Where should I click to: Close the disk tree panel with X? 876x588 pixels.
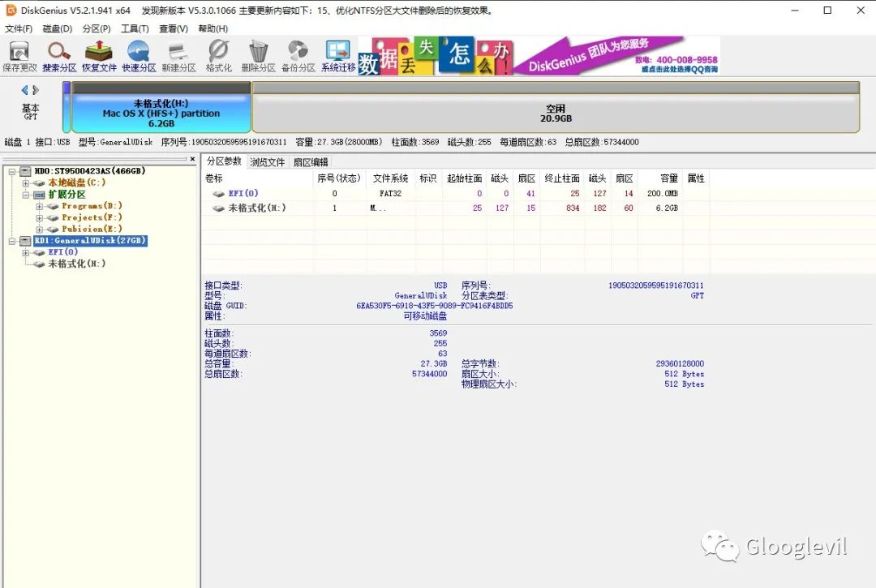[193, 159]
